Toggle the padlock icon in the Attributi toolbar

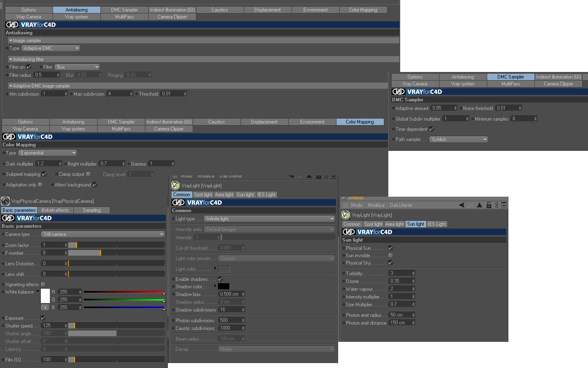489,205
